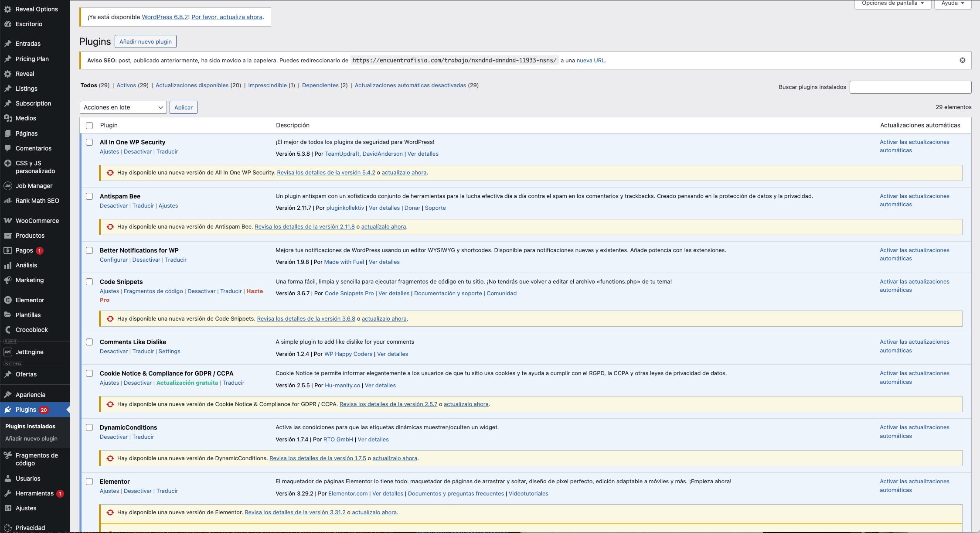Click the Crocoblock icon
Viewport: 980px width, 533px height.
coord(7,330)
